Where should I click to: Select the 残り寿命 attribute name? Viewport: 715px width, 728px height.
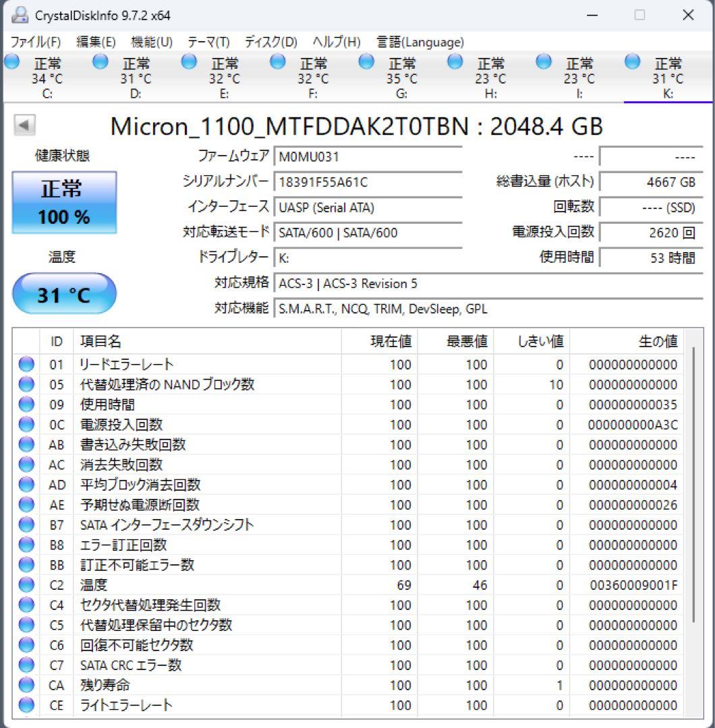[105, 686]
